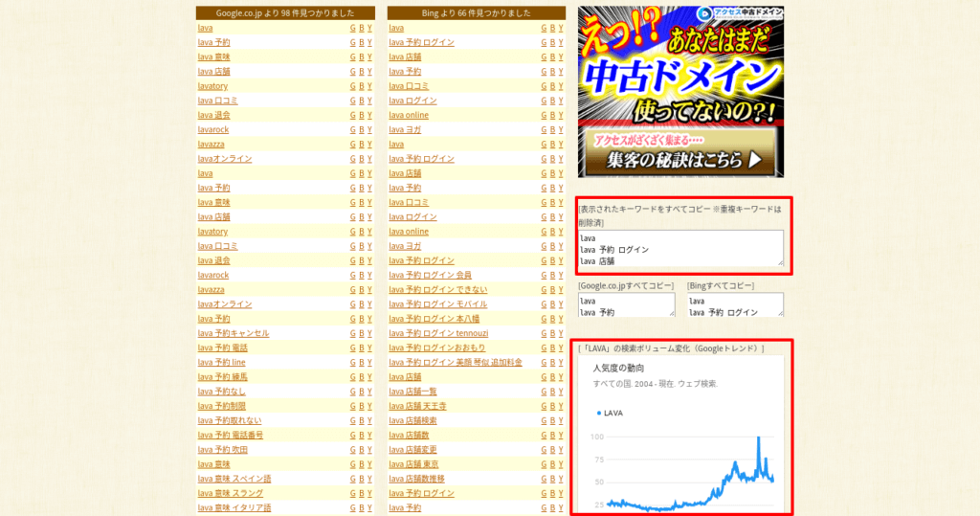Image resolution: width=980 pixels, height=516 pixels.
Task: Open the 'lava 予約キャンセル' keyword link
Action: click(234, 333)
